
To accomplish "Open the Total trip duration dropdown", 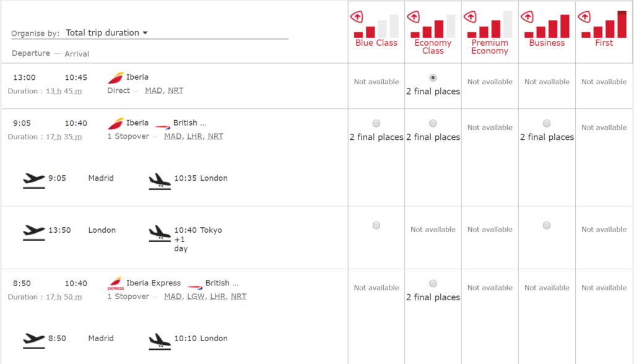I will 106,33.
